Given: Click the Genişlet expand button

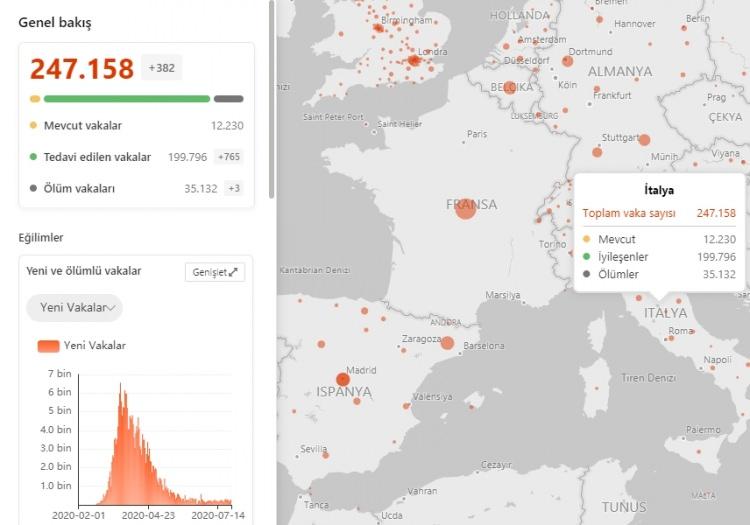Looking at the screenshot, I should click(x=215, y=272).
